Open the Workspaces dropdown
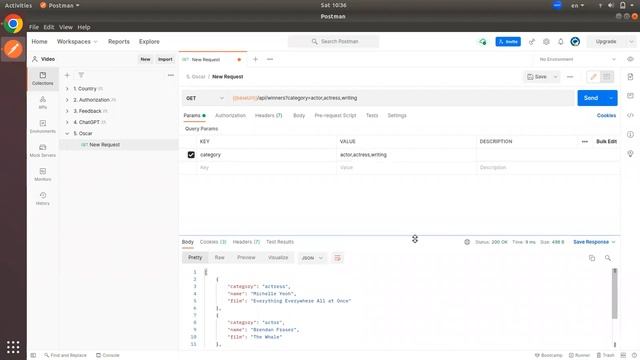The height and width of the screenshot is (360, 640). pos(77,42)
